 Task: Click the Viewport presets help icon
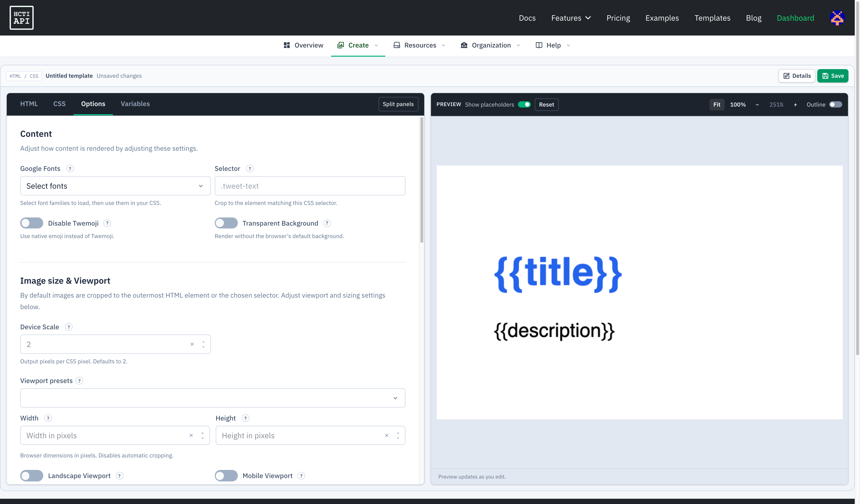click(x=79, y=381)
